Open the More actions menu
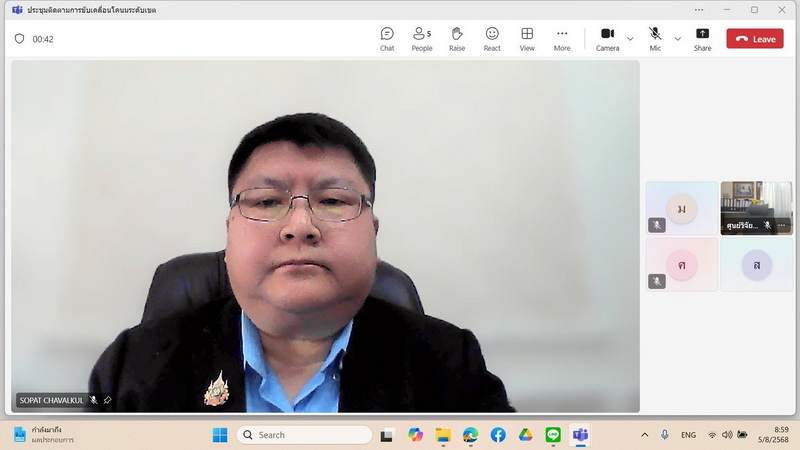This screenshot has height=450, width=800. point(562,38)
